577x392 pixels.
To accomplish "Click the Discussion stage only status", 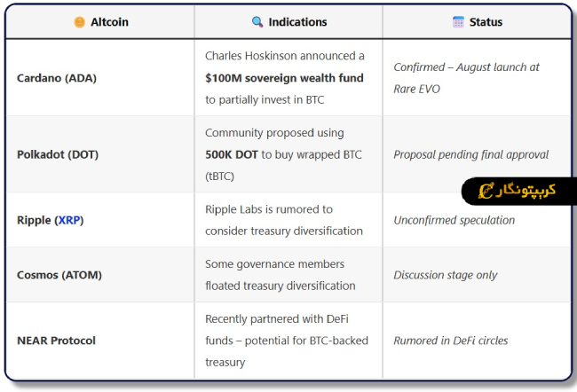I will [446, 275].
